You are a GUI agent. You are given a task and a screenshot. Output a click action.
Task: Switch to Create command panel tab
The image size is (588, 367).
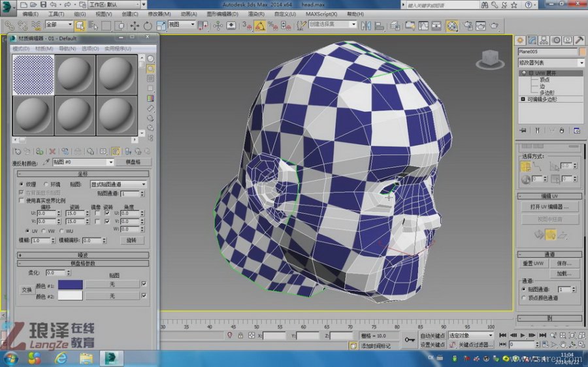(521, 40)
